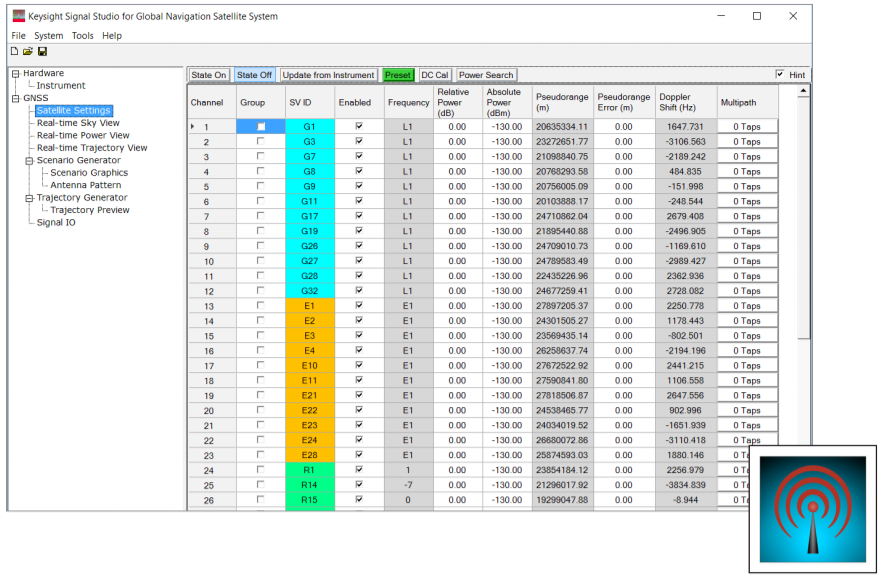882x580 pixels.
Task: Disable Enabled checkbox for E1
Action: 359,305
